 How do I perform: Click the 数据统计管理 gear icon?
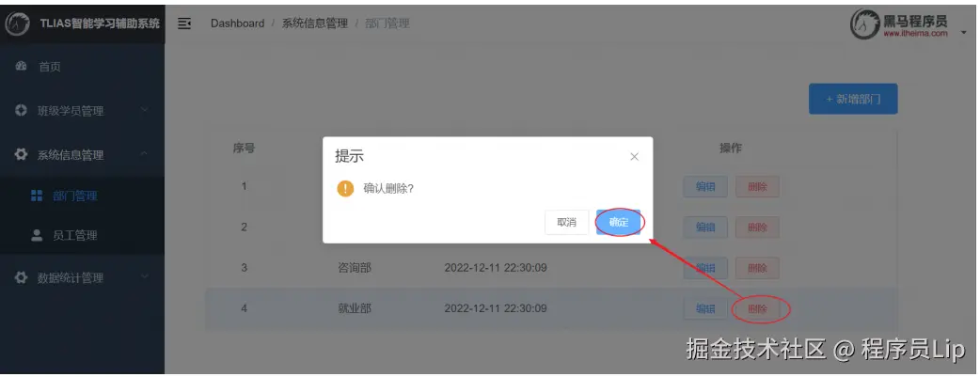[21, 277]
